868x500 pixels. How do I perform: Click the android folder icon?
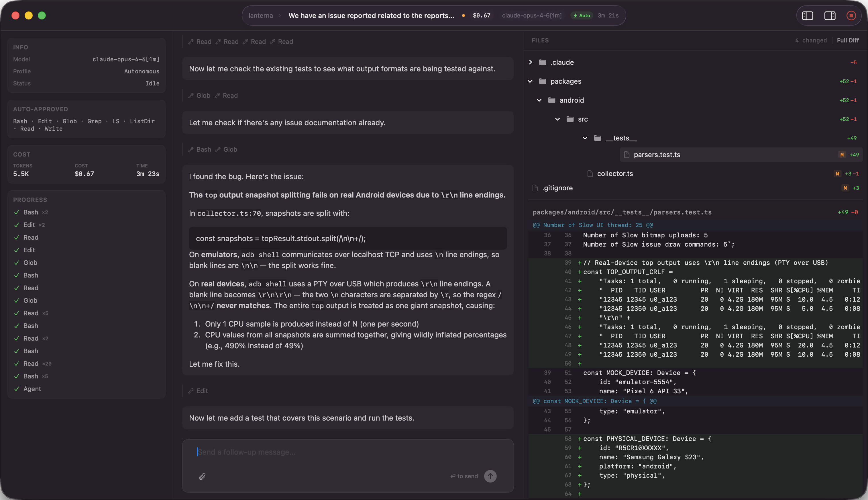click(552, 100)
